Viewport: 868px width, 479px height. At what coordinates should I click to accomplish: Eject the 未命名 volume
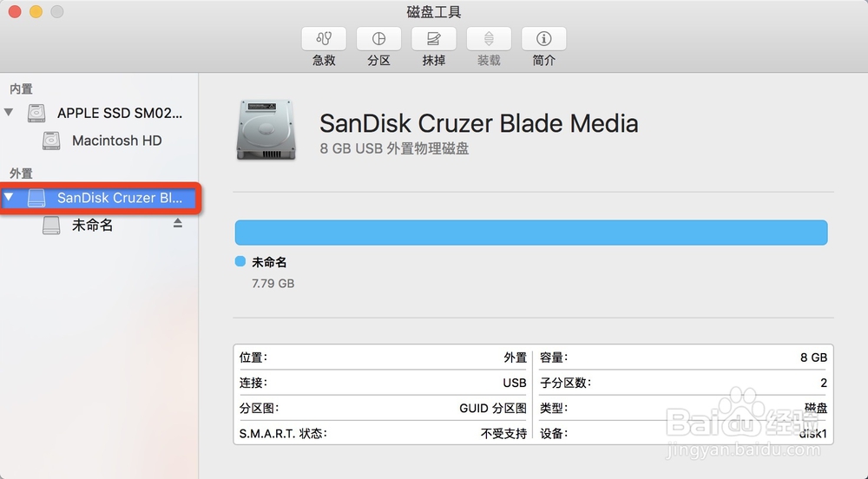coord(177,223)
